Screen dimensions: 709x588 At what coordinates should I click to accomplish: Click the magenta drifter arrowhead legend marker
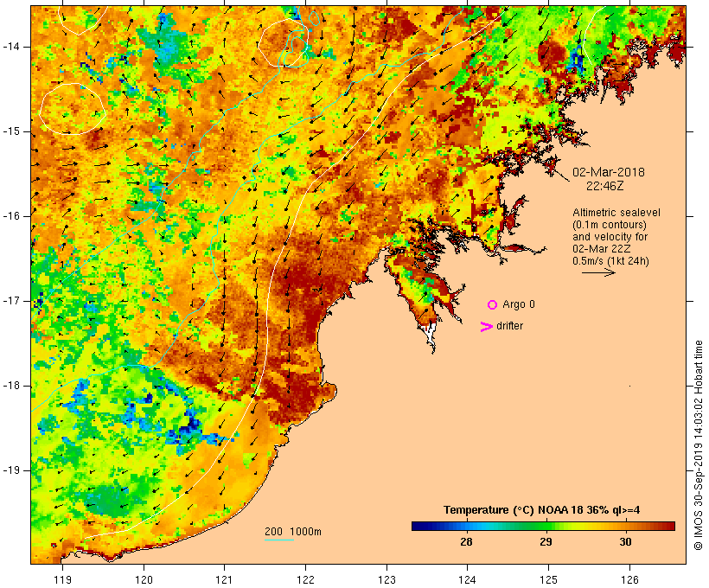coord(486,327)
